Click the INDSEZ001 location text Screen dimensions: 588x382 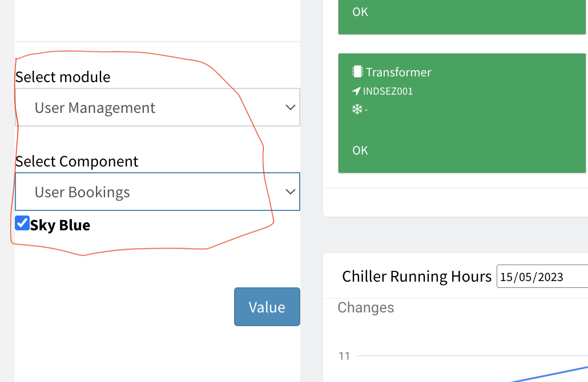click(x=388, y=91)
